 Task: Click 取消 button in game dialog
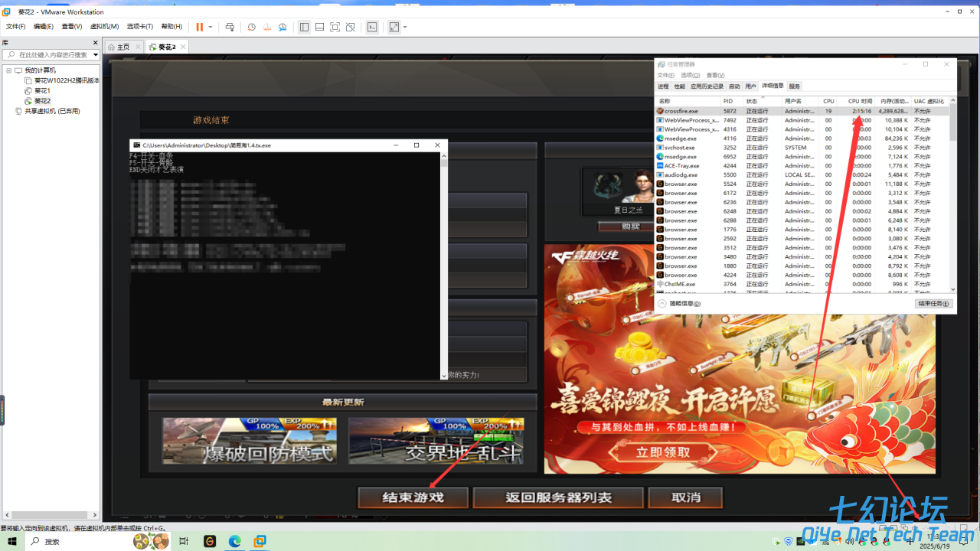click(685, 497)
